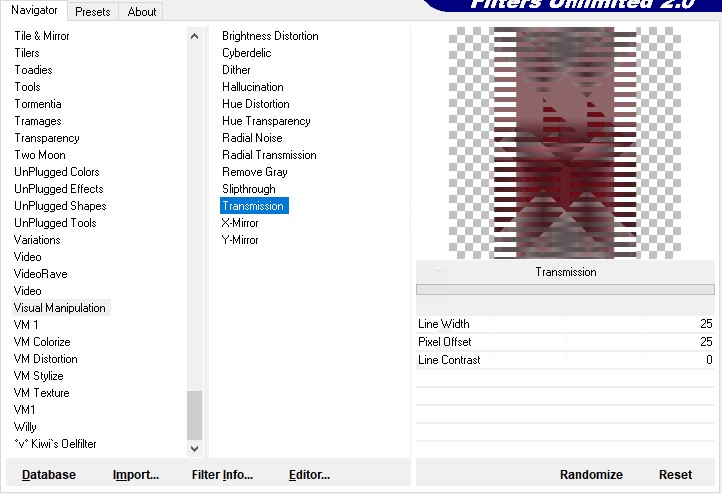Click the Transmission preview thumbnail
The height and width of the screenshot is (494, 722).
[565, 143]
